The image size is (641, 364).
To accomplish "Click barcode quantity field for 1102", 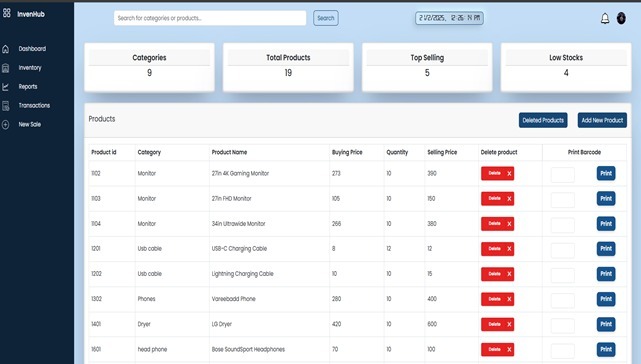I will (563, 175).
